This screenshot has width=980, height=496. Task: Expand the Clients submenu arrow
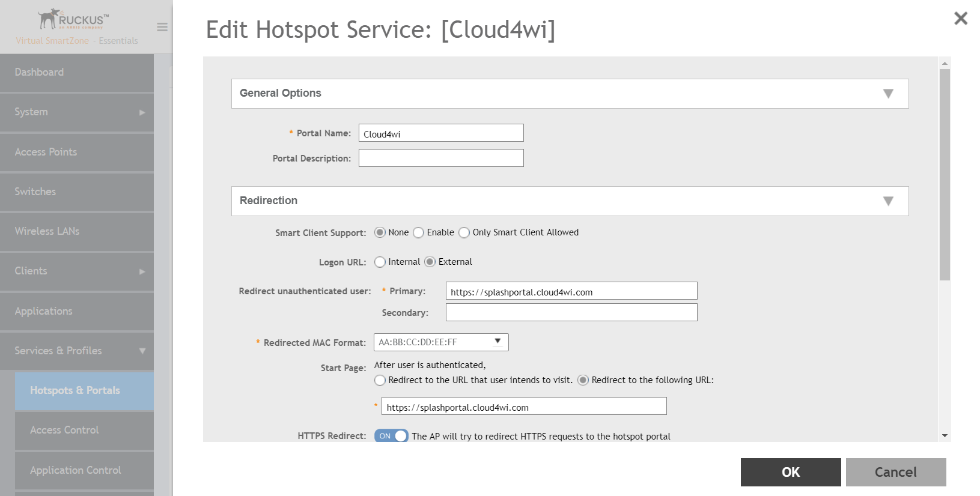(142, 271)
